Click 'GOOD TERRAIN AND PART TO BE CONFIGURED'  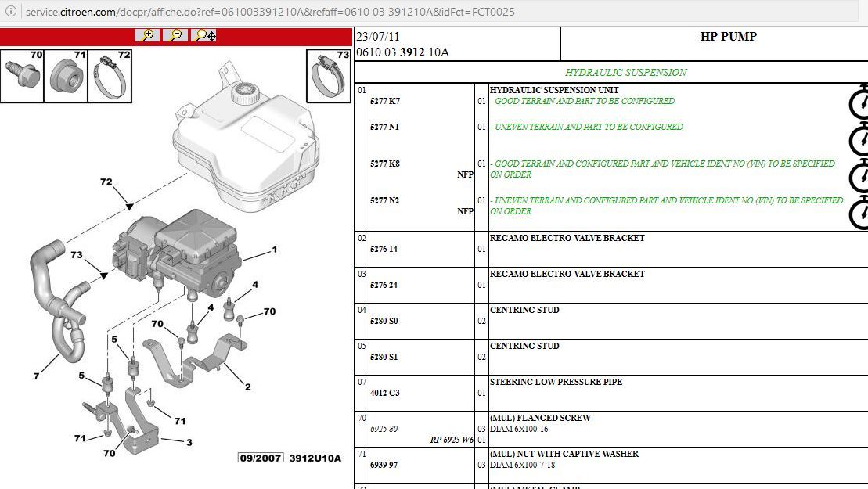(x=585, y=101)
